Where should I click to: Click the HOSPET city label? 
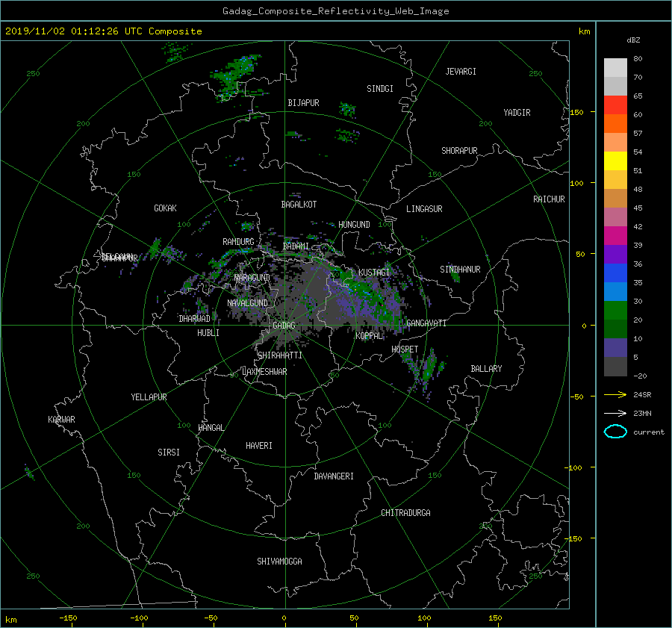pyautogui.click(x=405, y=349)
